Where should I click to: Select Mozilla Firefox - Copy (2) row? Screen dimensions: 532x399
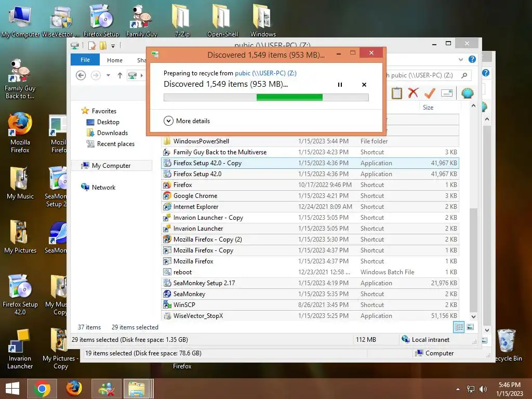[x=310, y=239]
